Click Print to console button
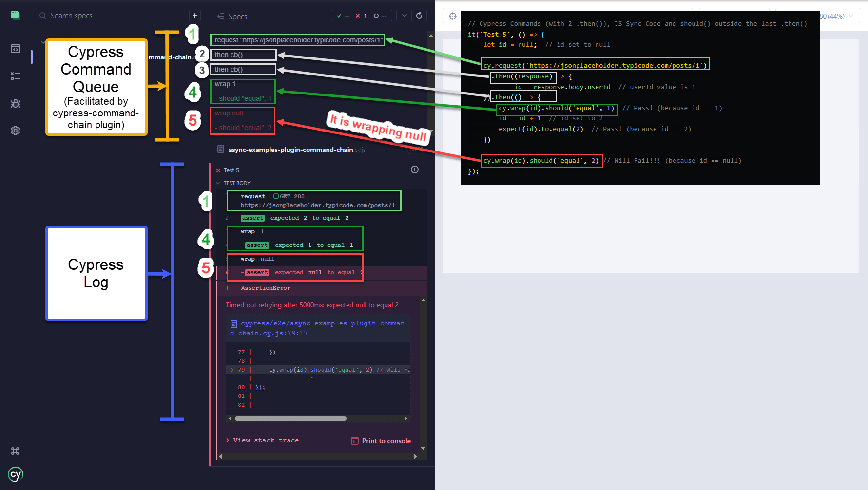Screen dimensions: 868x490 (x=381, y=441)
